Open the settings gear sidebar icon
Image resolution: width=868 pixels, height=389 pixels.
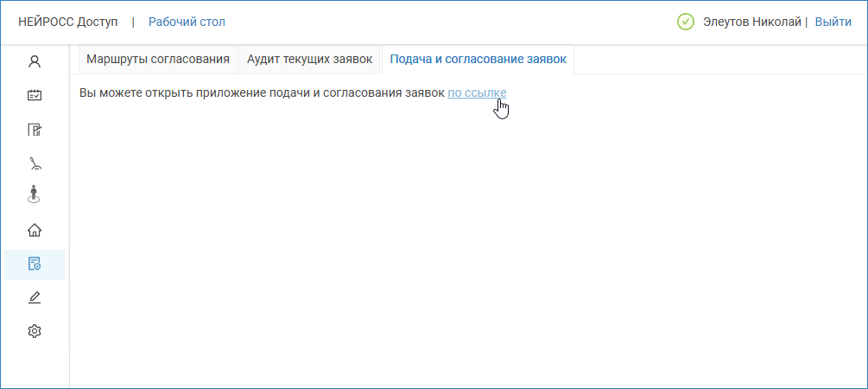click(35, 331)
